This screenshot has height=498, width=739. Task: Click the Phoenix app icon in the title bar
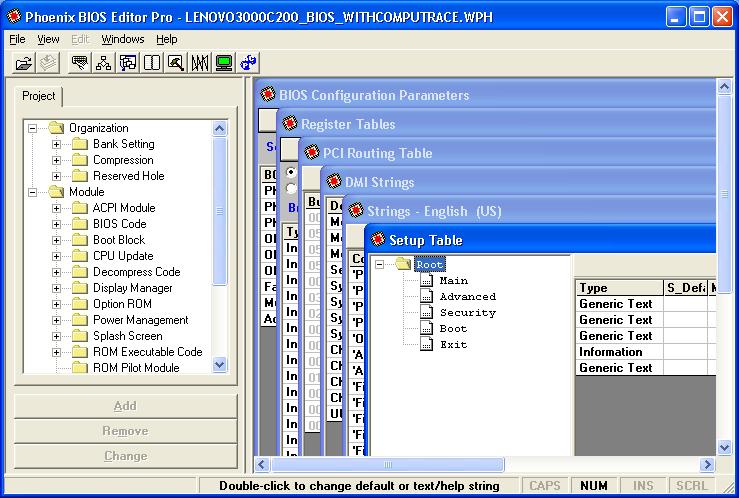click(x=14, y=16)
